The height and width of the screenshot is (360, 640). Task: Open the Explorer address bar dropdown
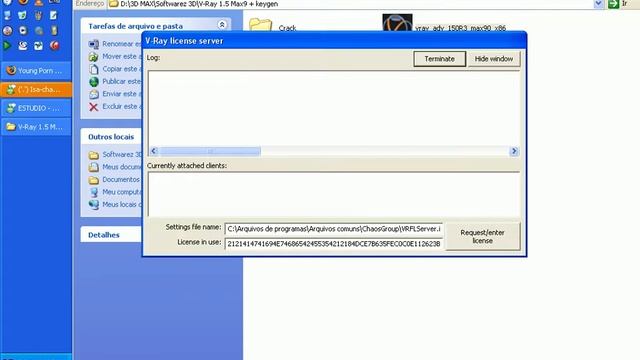point(598,4)
